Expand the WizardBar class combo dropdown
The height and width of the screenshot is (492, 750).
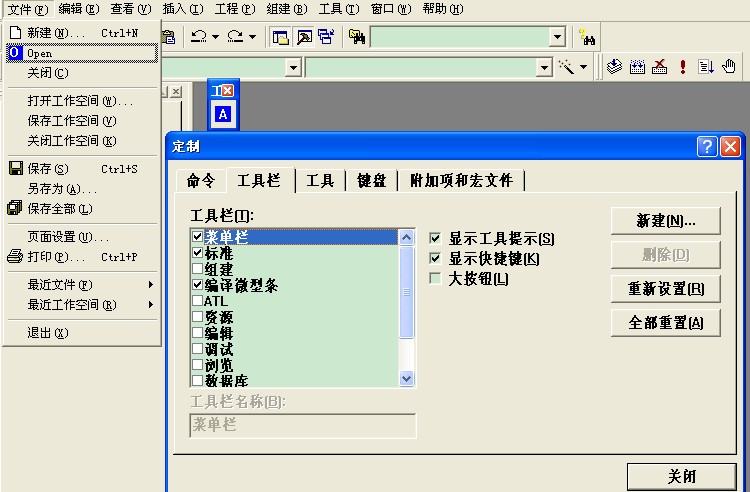pyautogui.click(x=293, y=67)
